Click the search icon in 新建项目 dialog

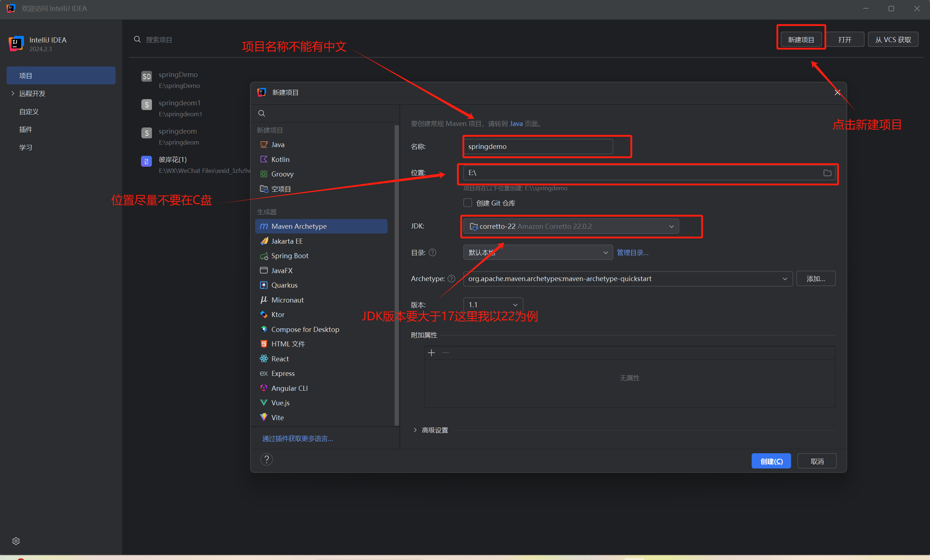click(x=262, y=113)
